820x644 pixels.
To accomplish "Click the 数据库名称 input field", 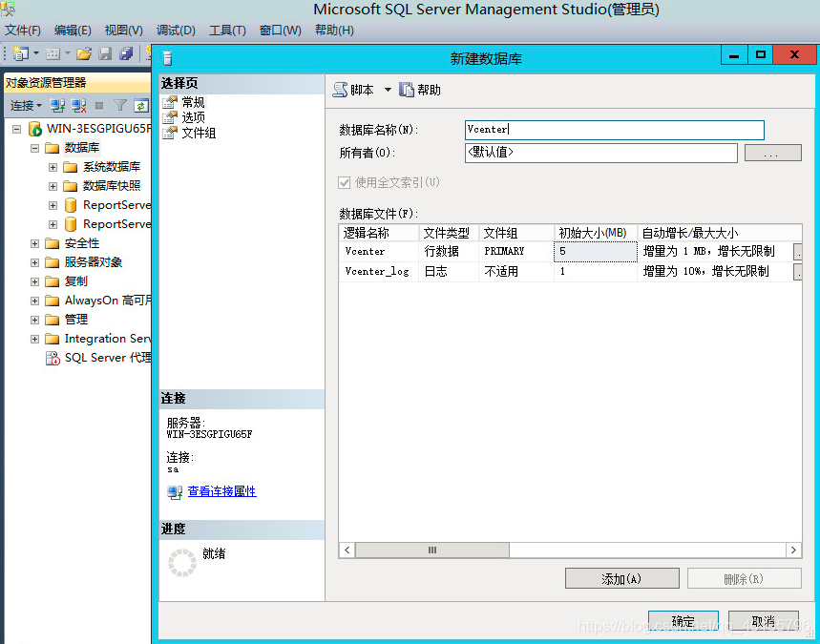I will pos(615,130).
